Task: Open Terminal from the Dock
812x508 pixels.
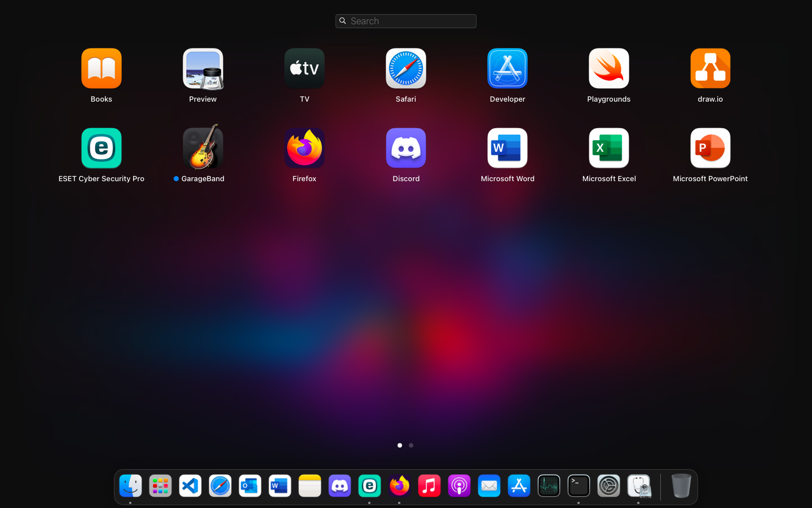Action: (579, 485)
